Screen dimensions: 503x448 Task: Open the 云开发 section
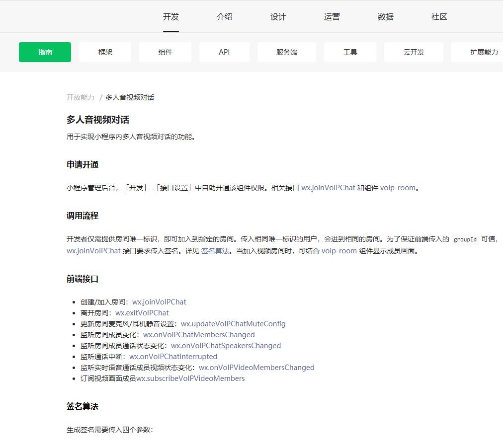pos(414,52)
